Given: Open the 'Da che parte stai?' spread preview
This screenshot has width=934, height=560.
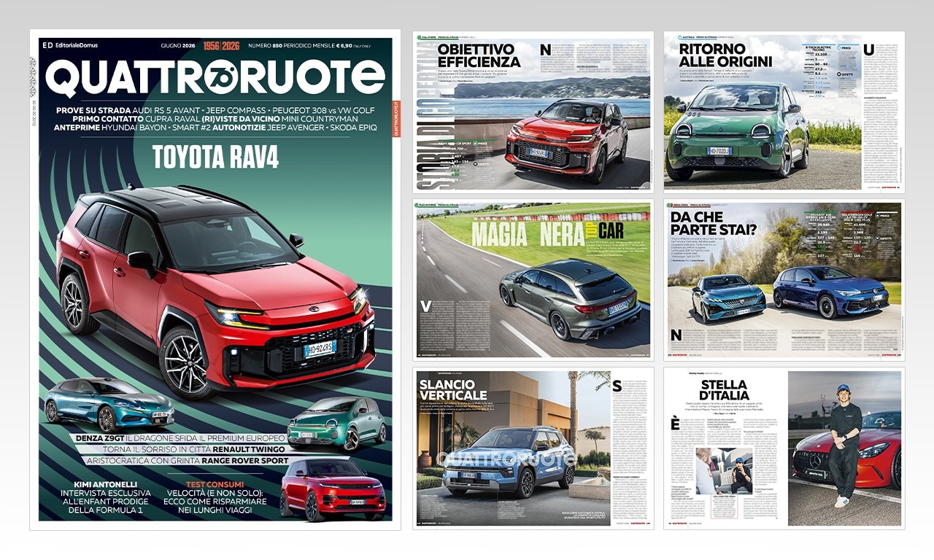Looking at the screenshot, I should (x=784, y=280).
